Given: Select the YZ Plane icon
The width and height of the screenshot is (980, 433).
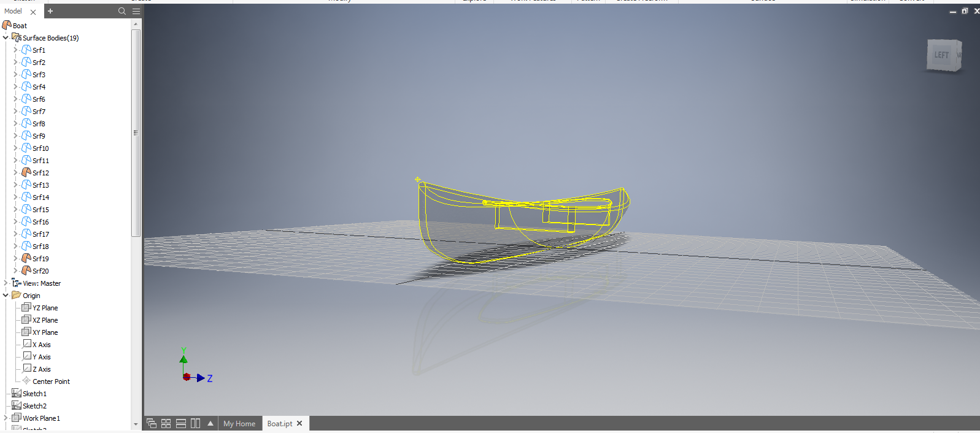Looking at the screenshot, I should 26,307.
